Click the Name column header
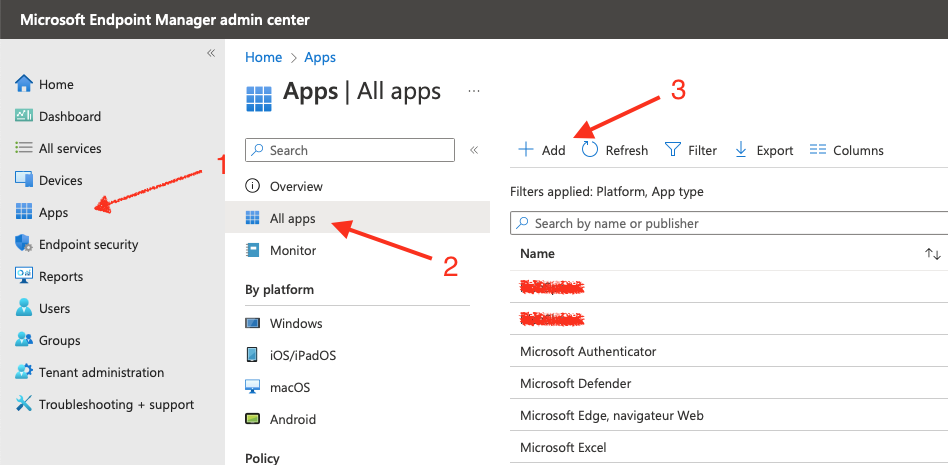Image resolution: width=948 pixels, height=465 pixels. (x=537, y=253)
